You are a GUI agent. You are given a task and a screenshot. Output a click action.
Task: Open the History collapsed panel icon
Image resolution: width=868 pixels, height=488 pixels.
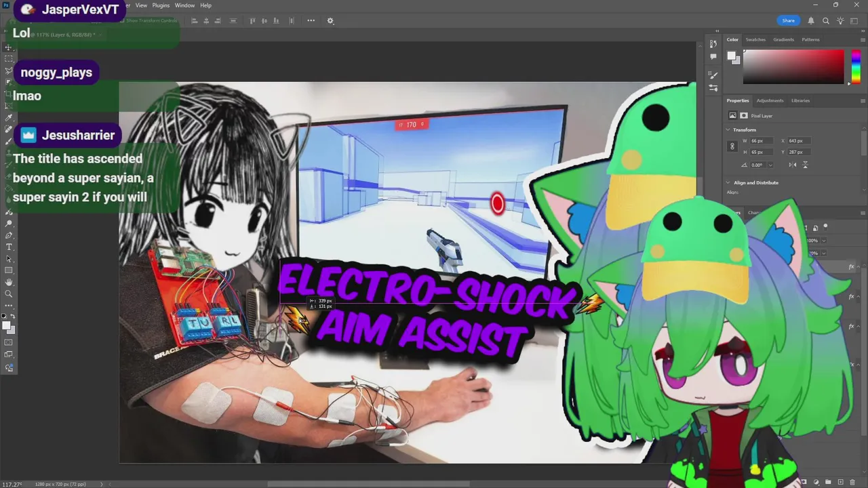click(713, 44)
